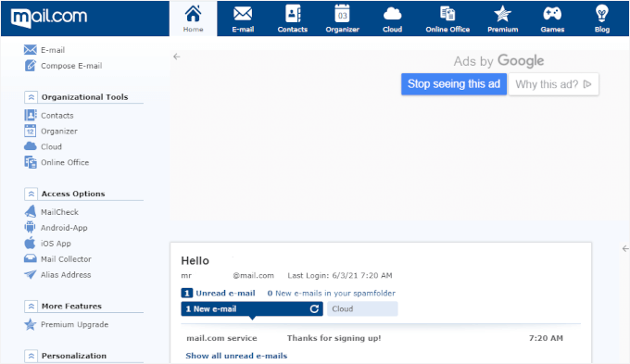Open New e-mails in your spamfolder link
Viewport: 630px width, 364px height.
click(x=332, y=293)
